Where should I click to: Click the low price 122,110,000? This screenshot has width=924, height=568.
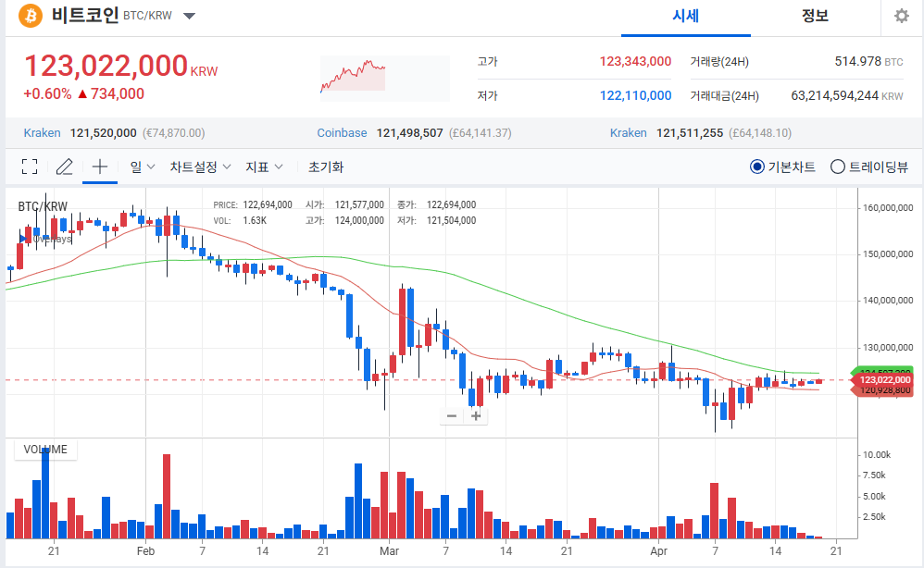(635, 95)
